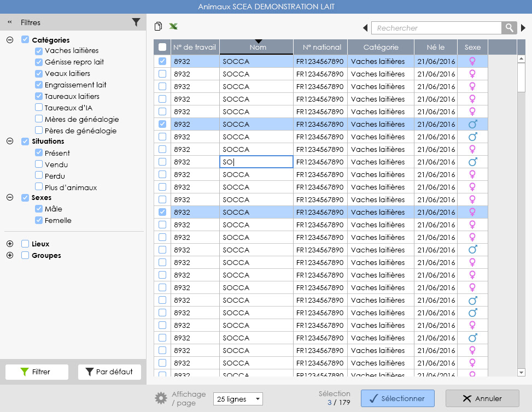This screenshot has height=412, width=532.
Task: Check the Lieux group checkbox
Action: click(x=25, y=244)
